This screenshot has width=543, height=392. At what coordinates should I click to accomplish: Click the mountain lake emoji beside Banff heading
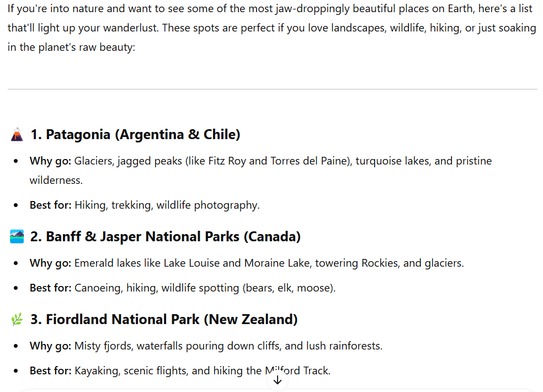tap(17, 237)
